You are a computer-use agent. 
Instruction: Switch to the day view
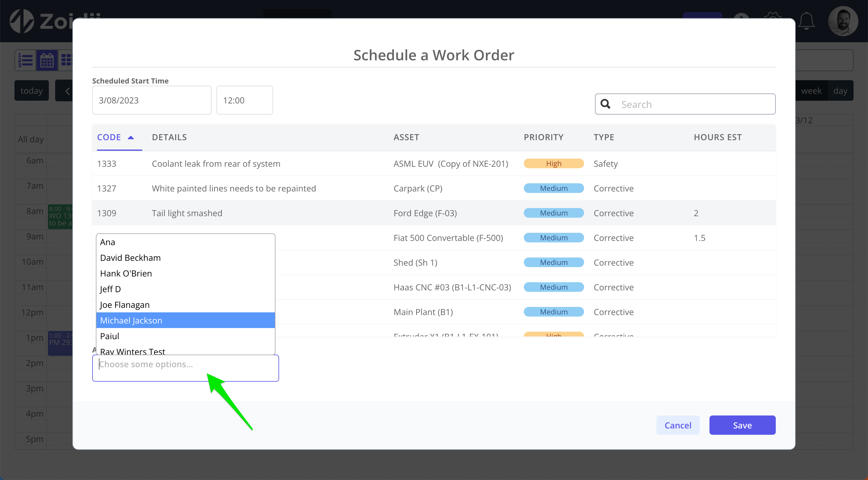click(841, 90)
